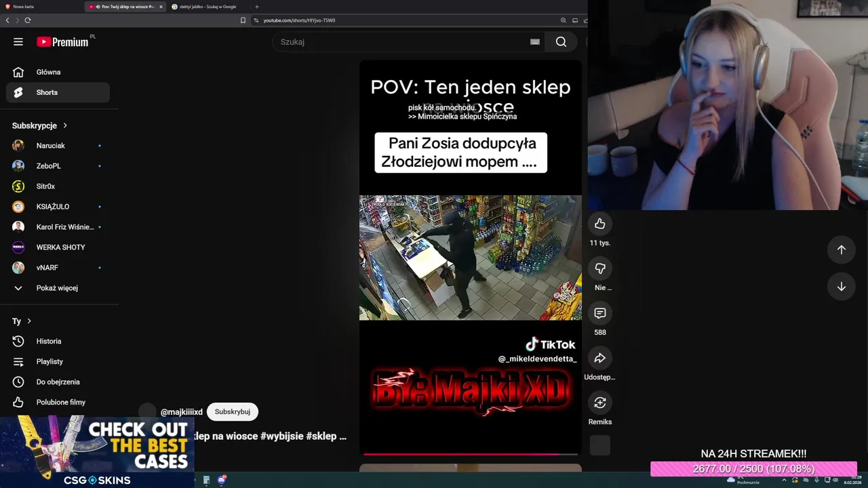Click the CSG Skins ad banner
The image size is (868, 488).
click(x=97, y=451)
